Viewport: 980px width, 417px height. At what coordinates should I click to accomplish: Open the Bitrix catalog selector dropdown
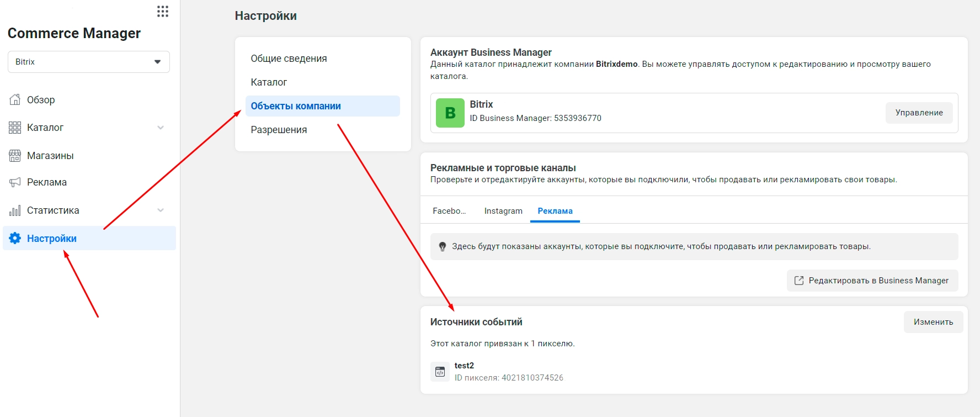pyautogui.click(x=89, y=62)
